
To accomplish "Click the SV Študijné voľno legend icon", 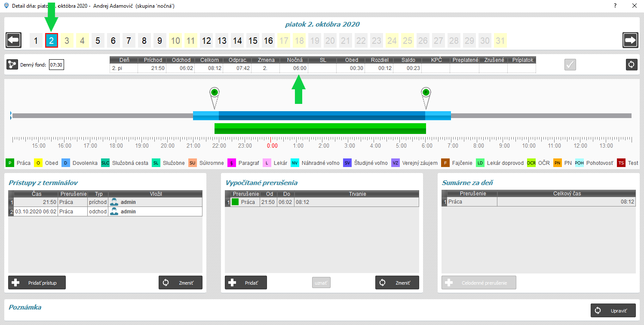I will coord(347,163).
